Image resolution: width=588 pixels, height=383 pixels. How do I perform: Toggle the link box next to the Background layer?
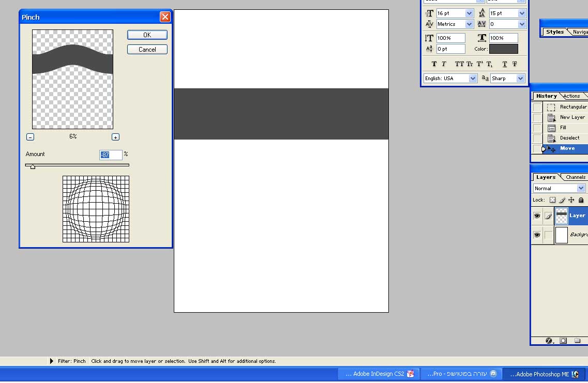coord(548,235)
